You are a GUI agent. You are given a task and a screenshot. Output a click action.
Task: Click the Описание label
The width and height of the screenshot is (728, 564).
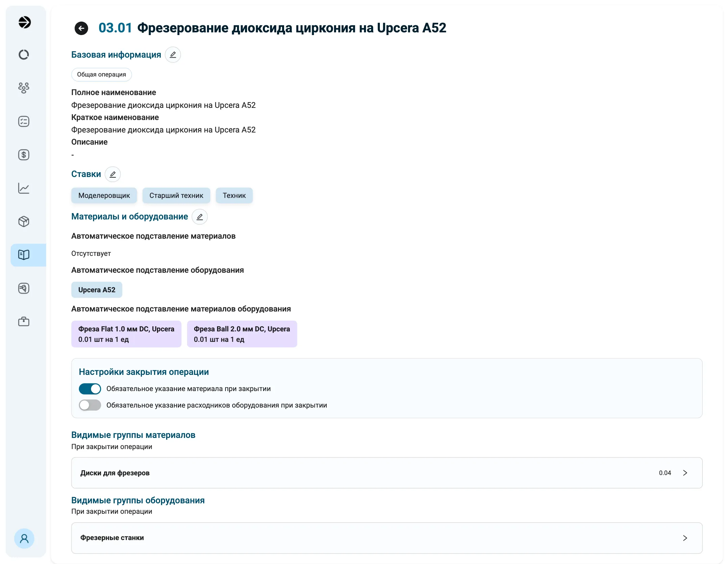pos(89,142)
